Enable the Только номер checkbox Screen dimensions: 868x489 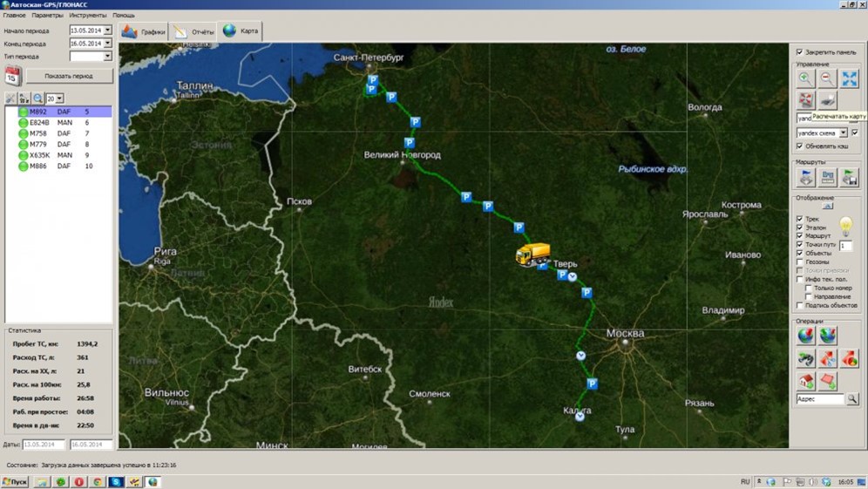(x=808, y=288)
